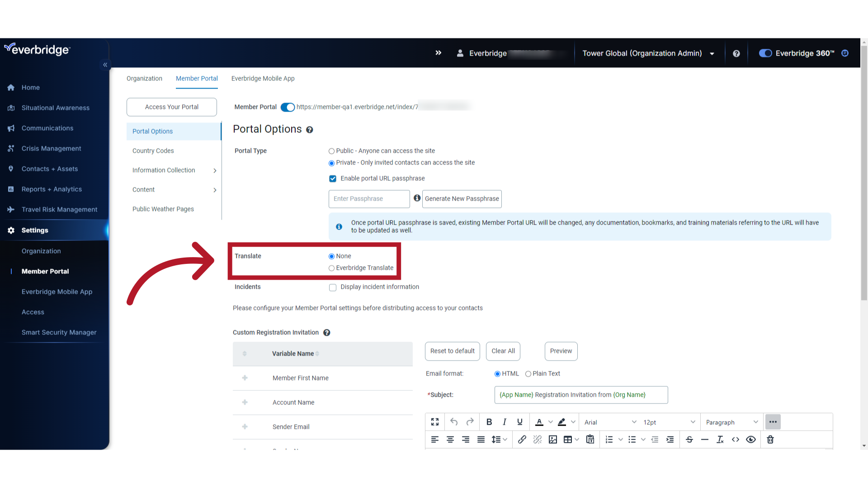Click the fullscreen editor icon
The height and width of the screenshot is (488, 868).
[434, 422]
